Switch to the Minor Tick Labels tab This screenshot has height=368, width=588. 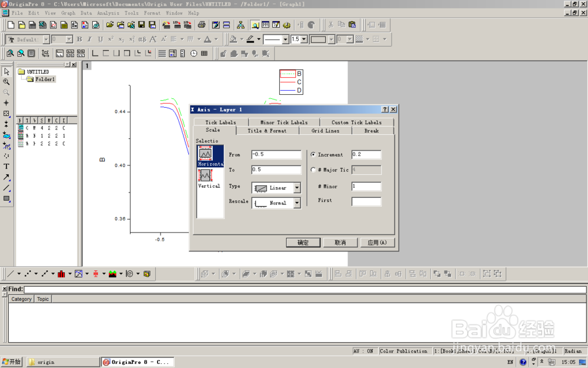(x=284, y=122)
